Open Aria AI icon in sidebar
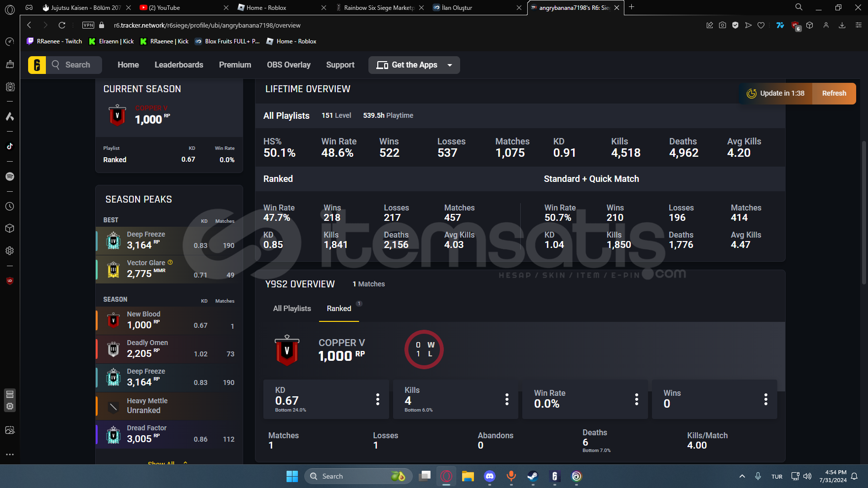 click(x=9, y=116)
